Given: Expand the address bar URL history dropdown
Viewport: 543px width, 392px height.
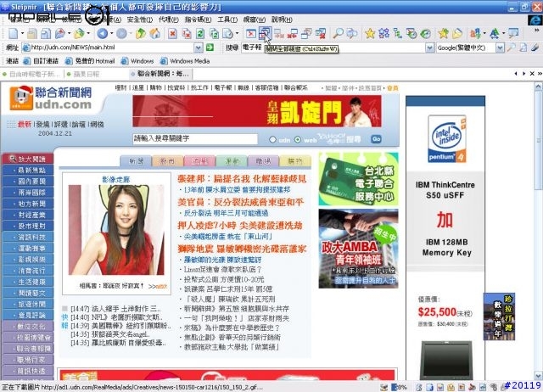Looking at the screenshot, I should (x=199, y=48).
